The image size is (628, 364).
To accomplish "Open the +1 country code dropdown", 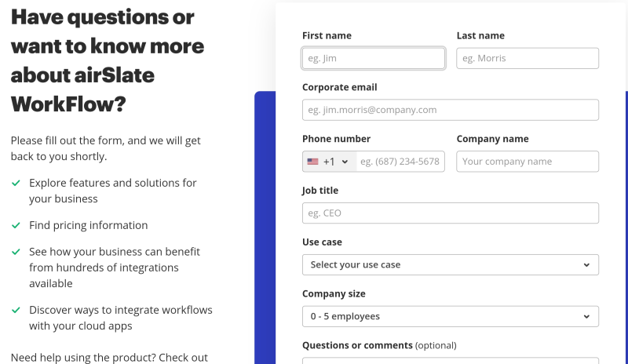I will [329, 162].
